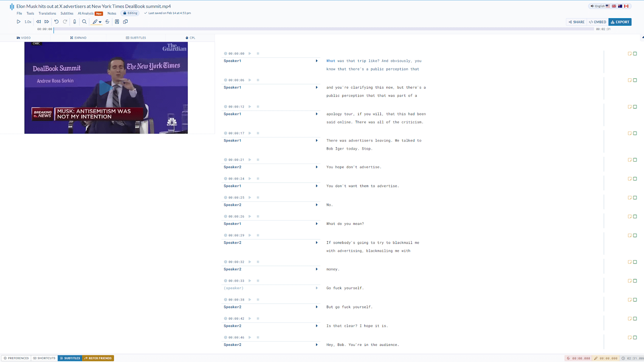Apply strikethrough using the toolbar icon
644x362 pixels.
click(107, 22)
